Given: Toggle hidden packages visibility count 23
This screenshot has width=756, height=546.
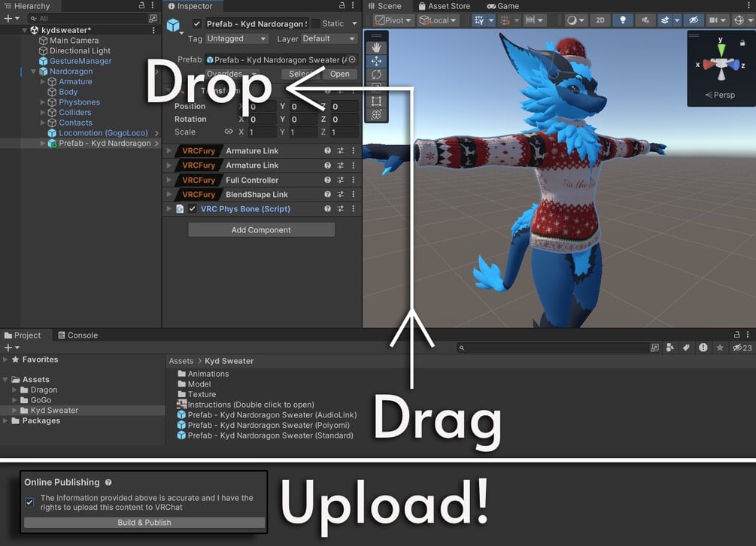Looking at the screenshot, I should click(742, 347).
